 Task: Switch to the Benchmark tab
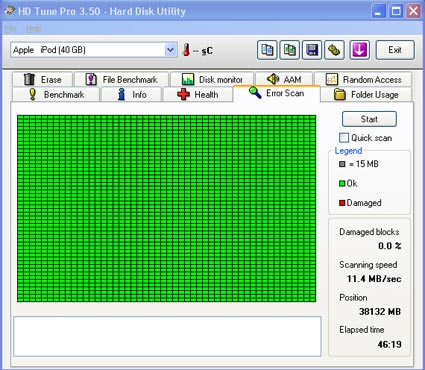[x=56, y=94]
